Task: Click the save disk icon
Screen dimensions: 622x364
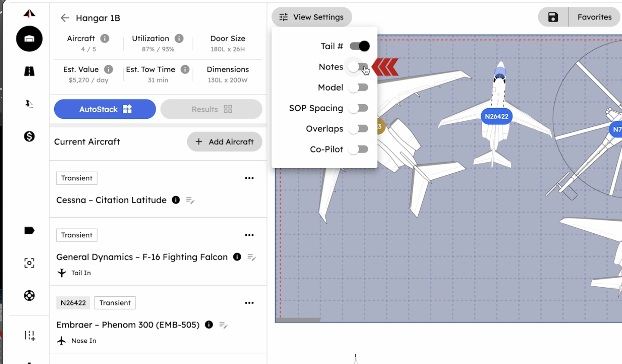Action: tap(553, 17)
